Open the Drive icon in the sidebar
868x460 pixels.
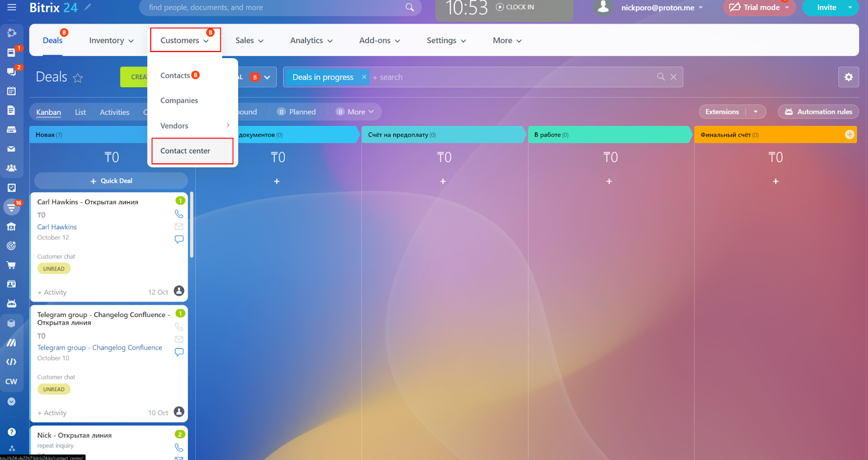pyautogui.click(x=11, y=130)
